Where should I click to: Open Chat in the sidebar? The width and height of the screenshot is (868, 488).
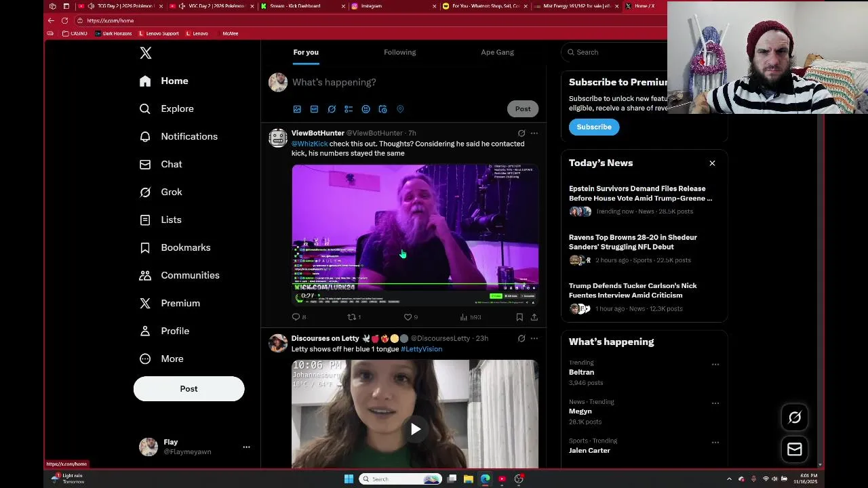click(x=161, y=164)
